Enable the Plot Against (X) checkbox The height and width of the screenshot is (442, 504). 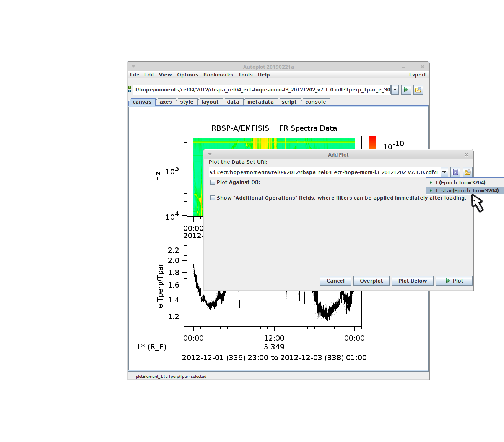point(213,182)
